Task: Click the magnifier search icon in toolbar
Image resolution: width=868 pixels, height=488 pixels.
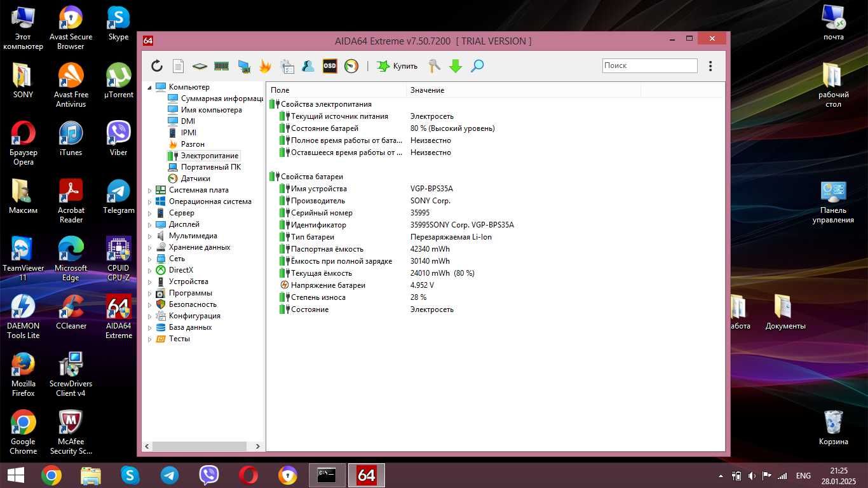Action: [x=477, y=65]
